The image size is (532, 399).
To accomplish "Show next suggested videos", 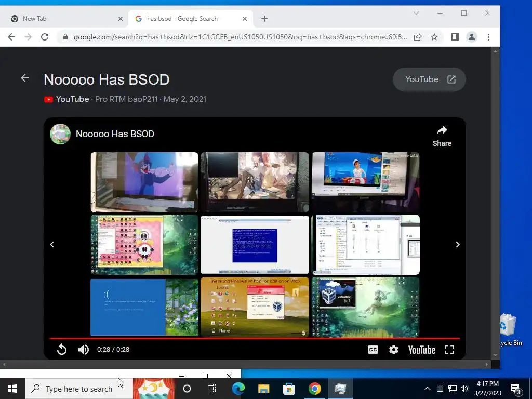I will click(457, 244).
